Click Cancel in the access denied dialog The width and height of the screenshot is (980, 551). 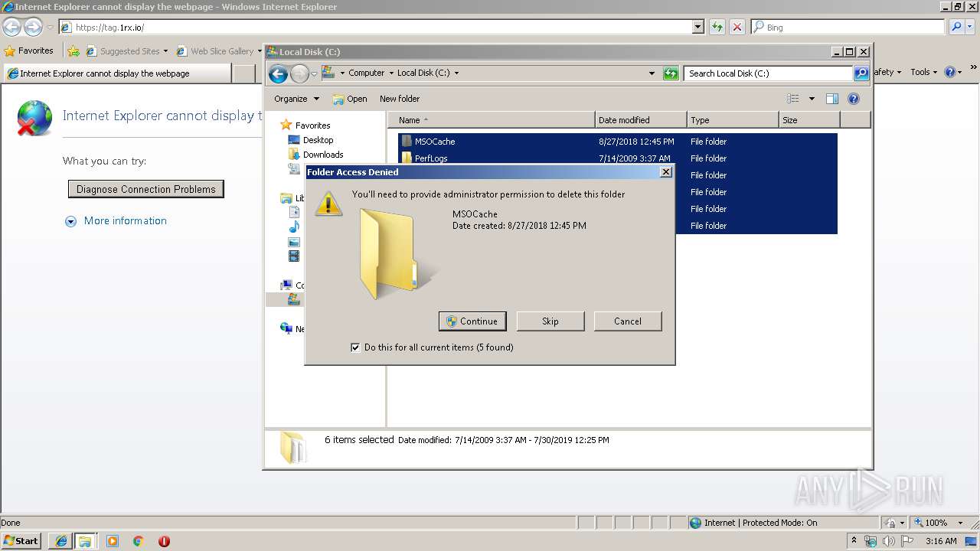point(627,321)
